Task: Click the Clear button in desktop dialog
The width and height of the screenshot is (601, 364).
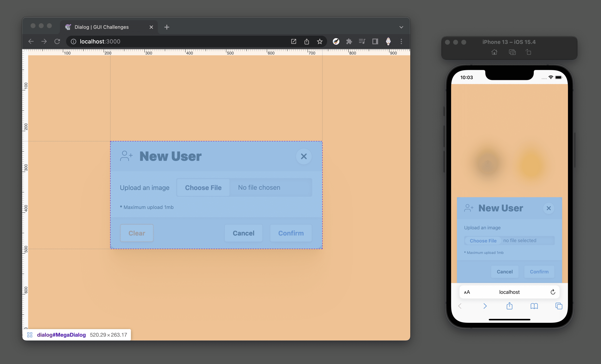Action: tap(136, 232)
